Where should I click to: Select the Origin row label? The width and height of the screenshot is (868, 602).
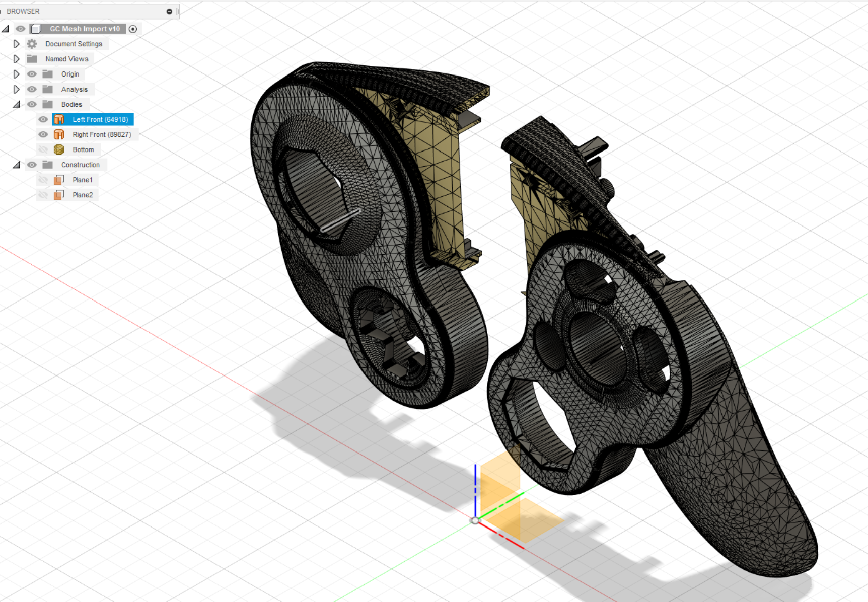[70, 74]
